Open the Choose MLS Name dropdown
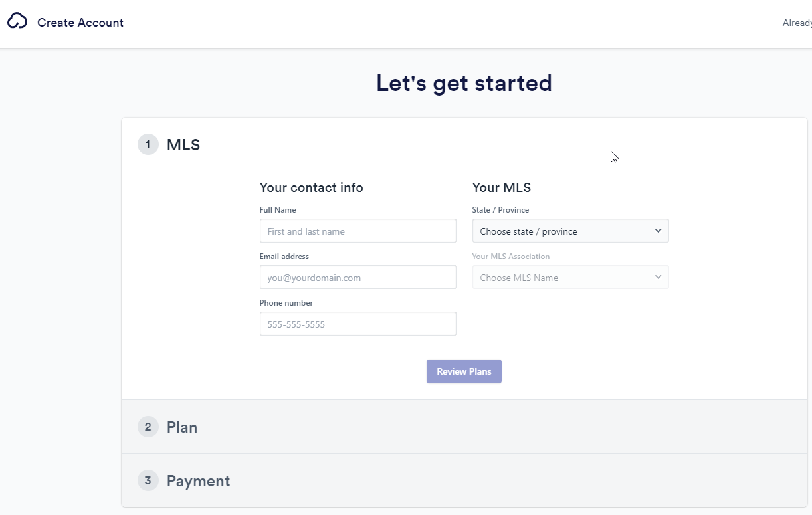This screenshot has height=515, width=812. (x=570, y=277)
